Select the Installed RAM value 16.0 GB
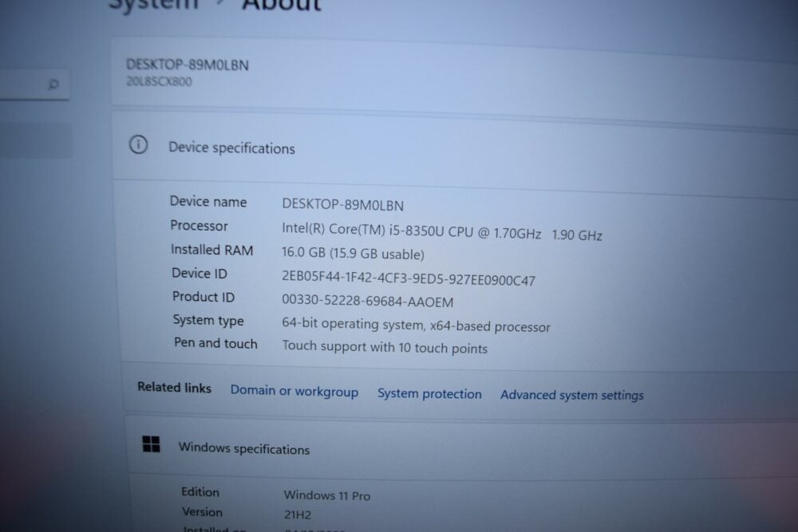The width and height of the screenshot is (798, 532). [353, 254]
